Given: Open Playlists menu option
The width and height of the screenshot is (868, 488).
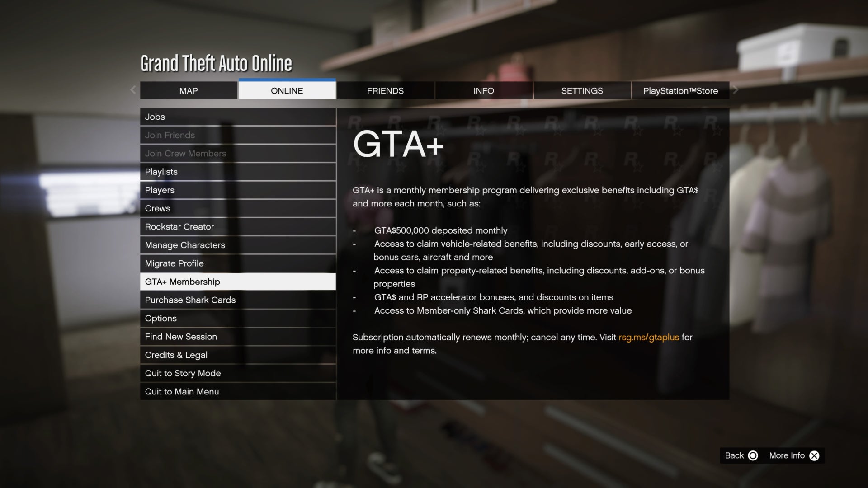Looking at the screenshot, I should coord(237,172).
